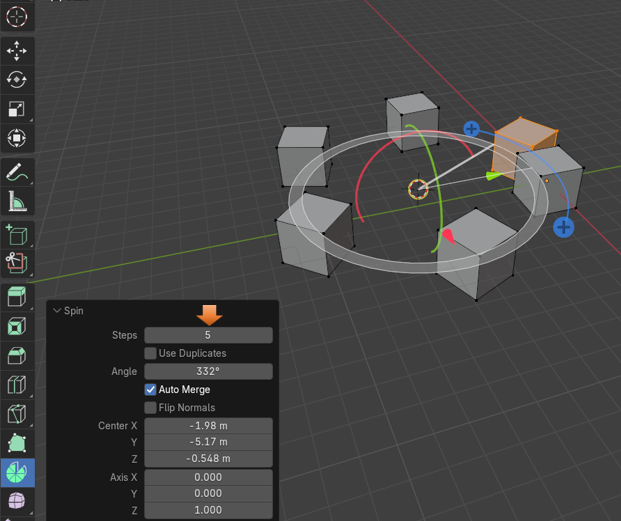This screenshot has width=621, height=521.
Task: Select the Poly Build tool
Action: (x=17, y=442)
